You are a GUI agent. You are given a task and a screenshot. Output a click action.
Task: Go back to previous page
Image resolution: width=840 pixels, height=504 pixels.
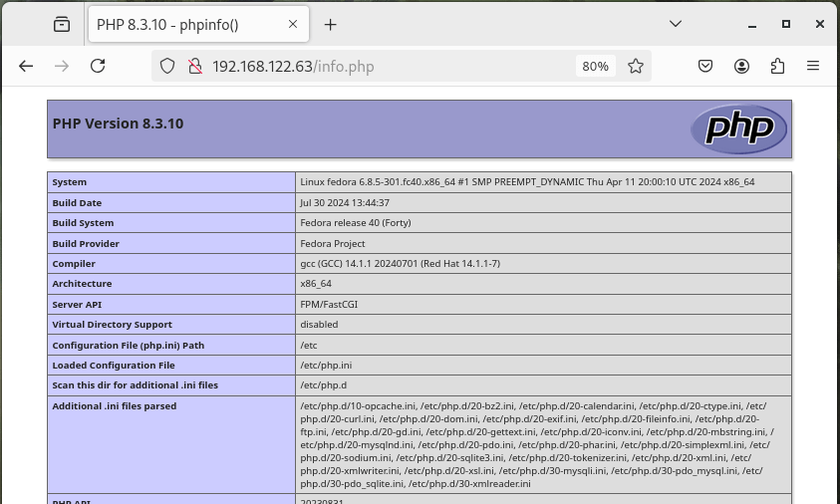[x=26, y=66]
